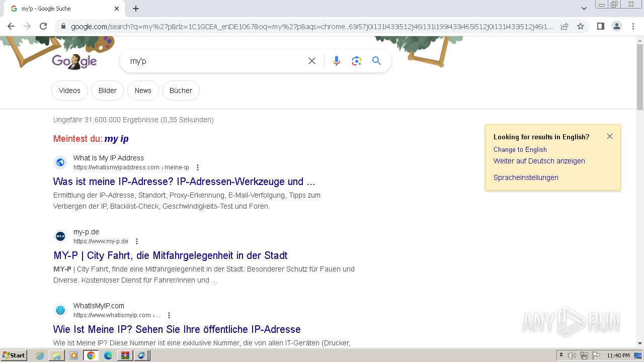Viewport: 644px width, 362px height.
Task: Search by image with camera icon
Action: click(357, 61)
